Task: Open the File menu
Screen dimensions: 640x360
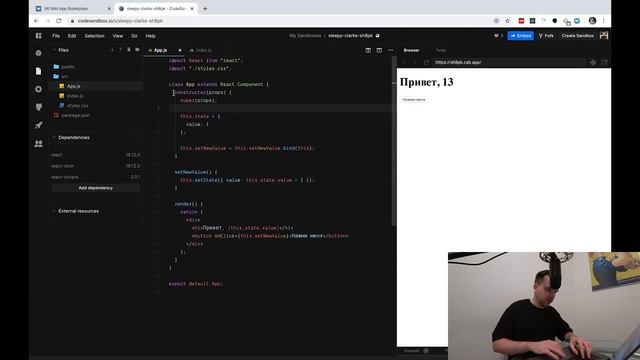Action: pyautogui.click(x=56, y=36)
